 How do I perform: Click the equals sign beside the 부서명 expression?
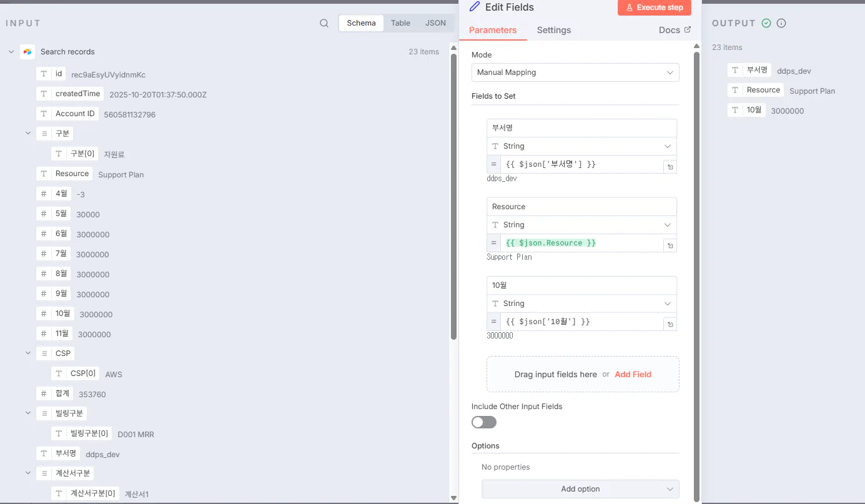click(493, 164)
